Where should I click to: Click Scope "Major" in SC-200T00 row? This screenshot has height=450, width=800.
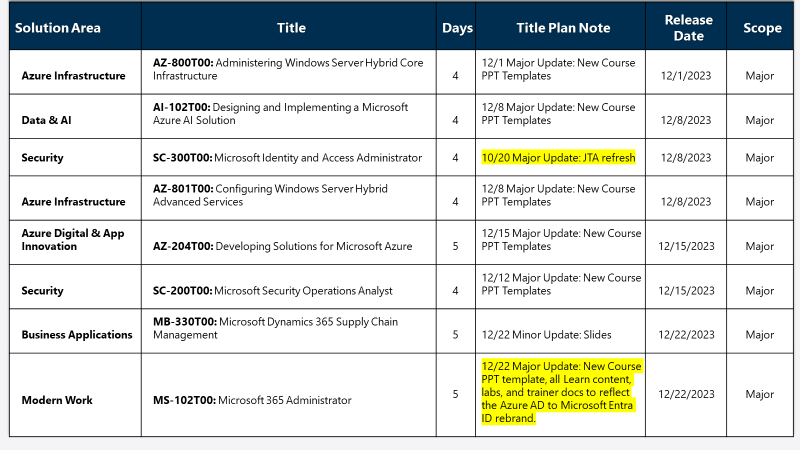[759, 290]
